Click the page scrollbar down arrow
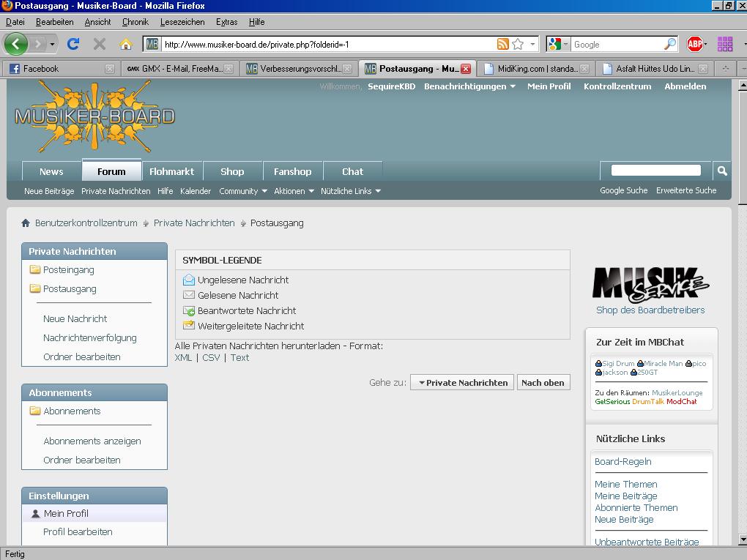This screenshot has height=560, width=747. tap(742, 540)
